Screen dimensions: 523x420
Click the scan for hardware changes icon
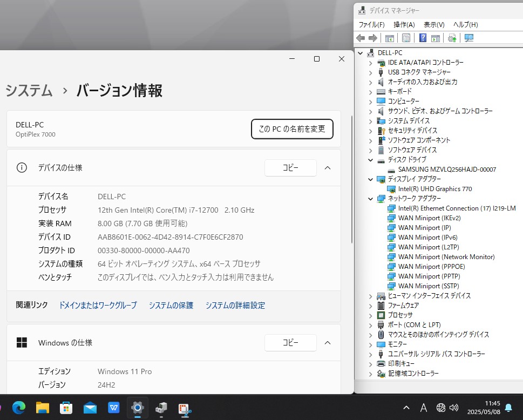(x=468, y=38)
